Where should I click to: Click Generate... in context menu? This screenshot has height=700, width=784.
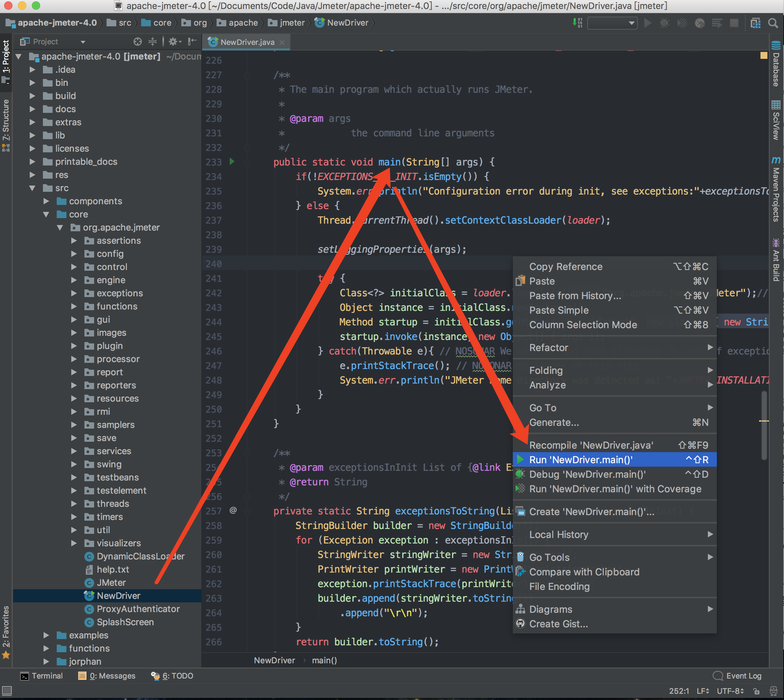pos(614,422)
